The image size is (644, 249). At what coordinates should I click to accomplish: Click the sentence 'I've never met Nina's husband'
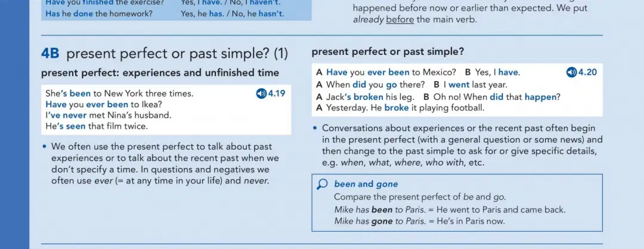point(109,116)
